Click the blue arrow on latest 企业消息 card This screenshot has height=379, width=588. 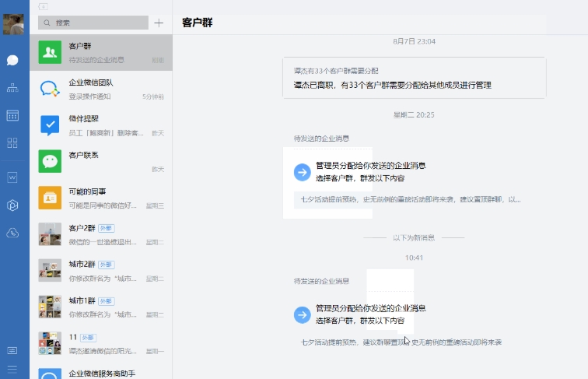[x=302, y=314]
